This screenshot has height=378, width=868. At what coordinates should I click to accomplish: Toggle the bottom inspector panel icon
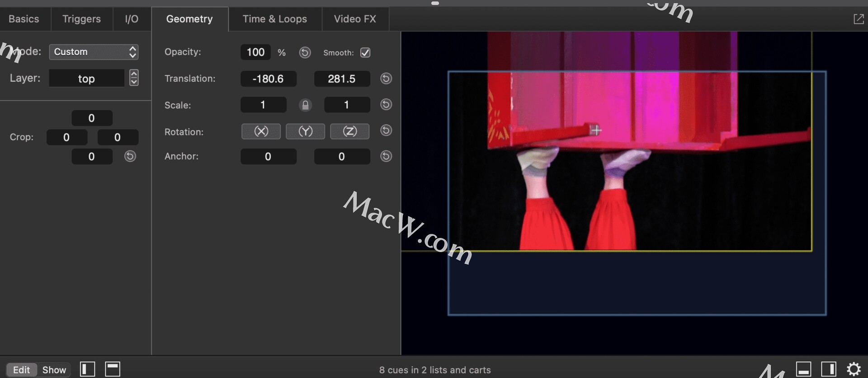(803, 369)
